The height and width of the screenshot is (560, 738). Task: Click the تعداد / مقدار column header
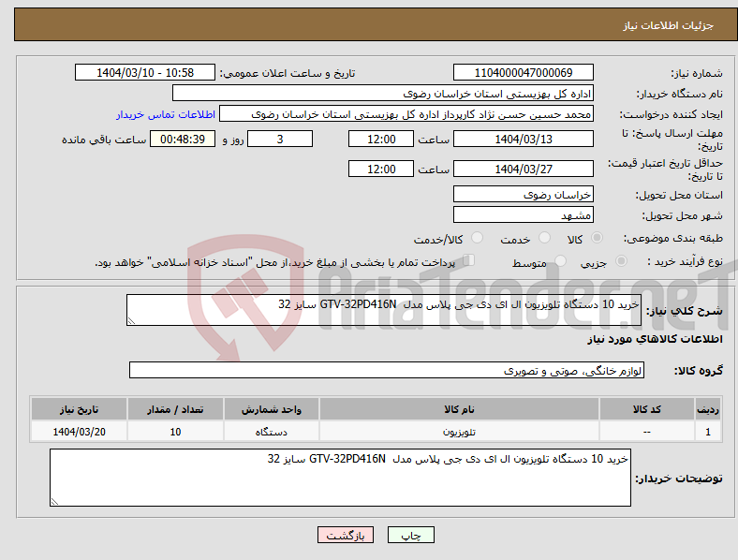pos(175,409)
